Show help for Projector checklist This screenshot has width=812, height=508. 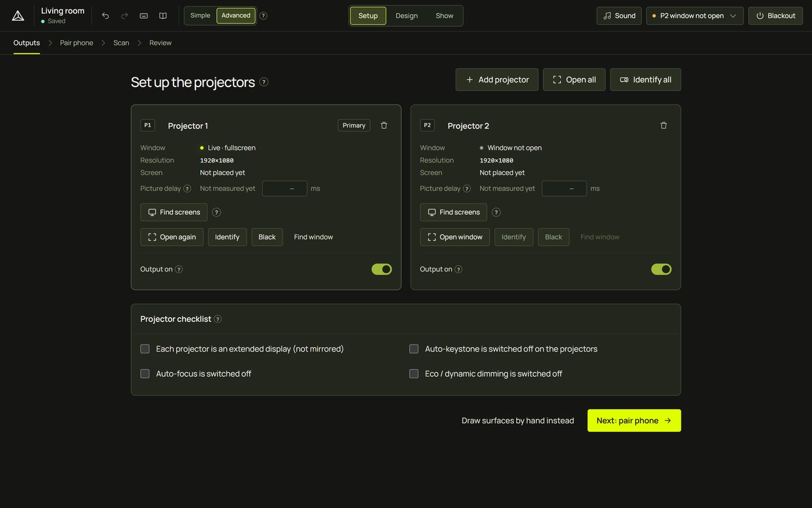tap(218, 319)
